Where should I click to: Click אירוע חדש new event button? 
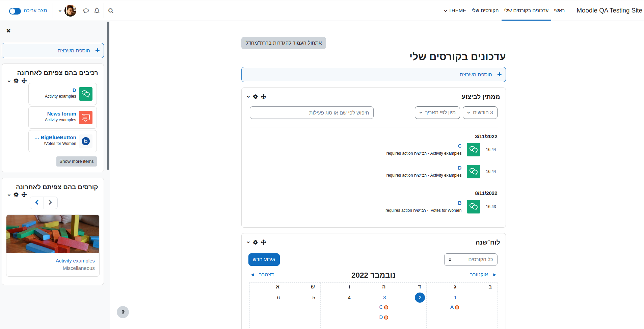(x=264, y=259)
